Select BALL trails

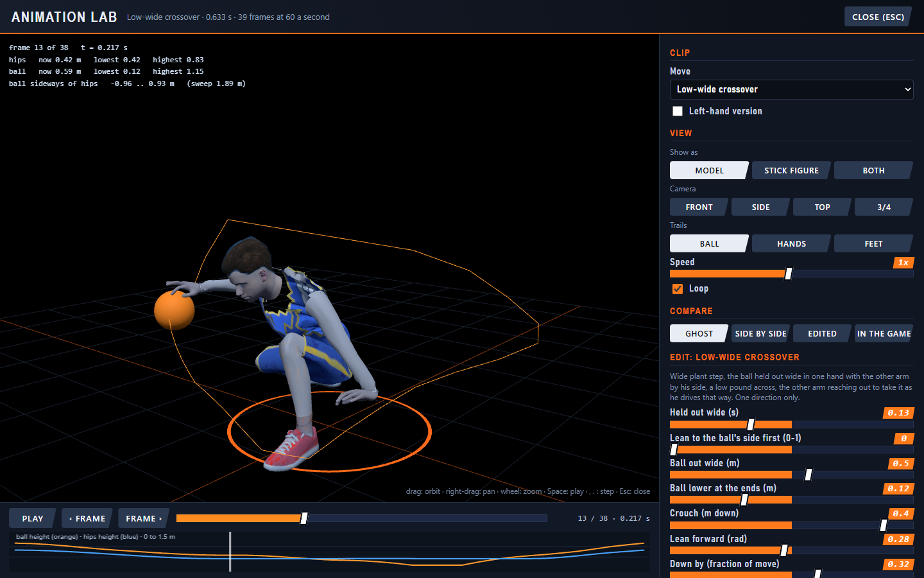(709, 243)
